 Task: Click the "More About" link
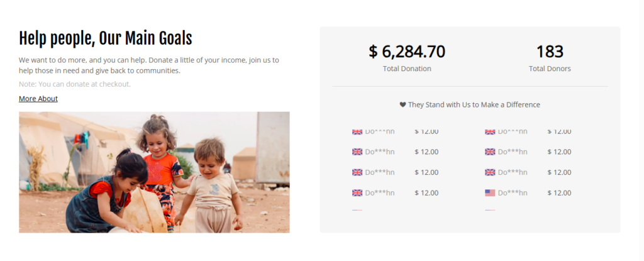pos(38,99)
